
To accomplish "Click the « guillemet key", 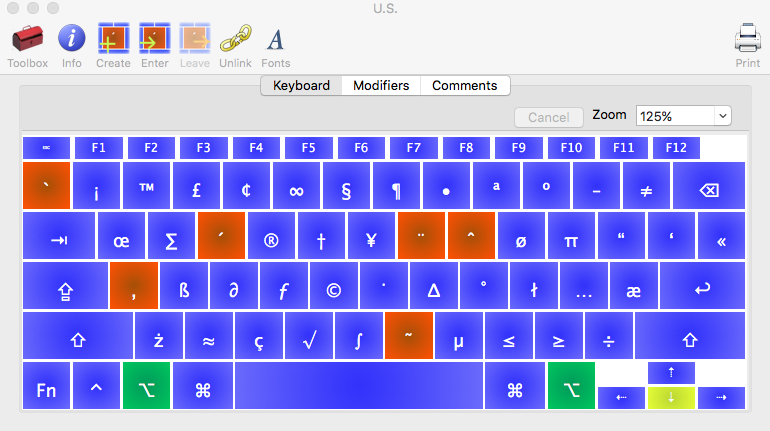I will pos(721,236).
